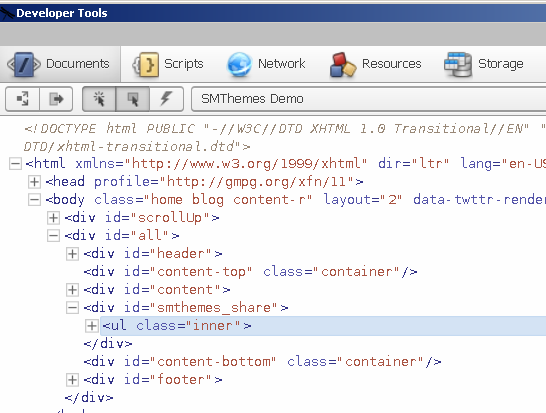Expand the div footer node
This screenshot has width=546, height=413.
(72, 380)
